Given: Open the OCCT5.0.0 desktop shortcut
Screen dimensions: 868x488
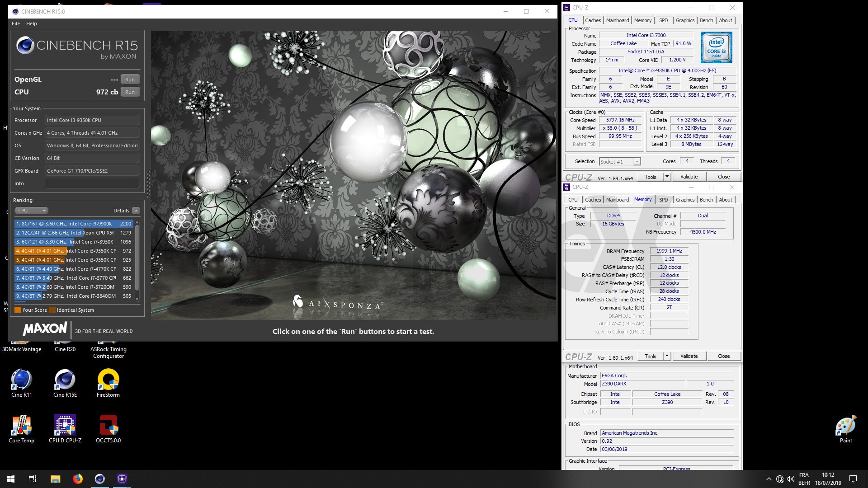Looking at the screenshot, I should tap(108, 429).
